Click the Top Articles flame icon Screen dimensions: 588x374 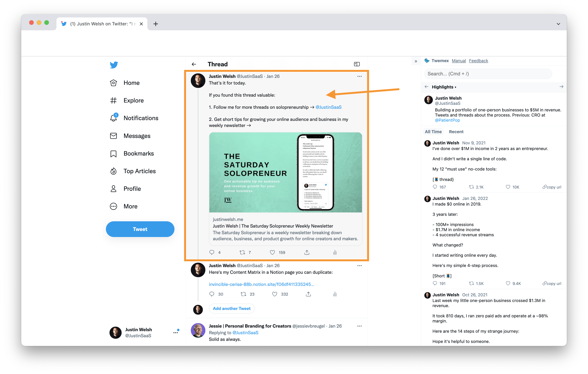coord(113,171)
